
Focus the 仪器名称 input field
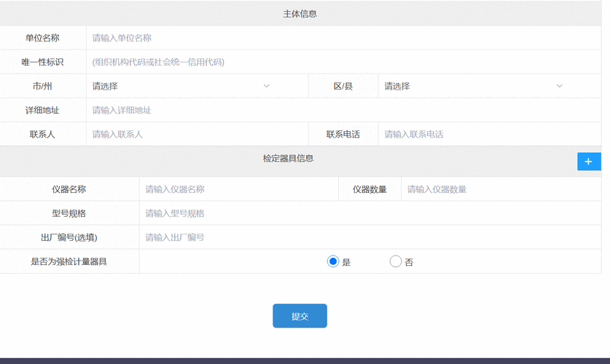point(239,189)
